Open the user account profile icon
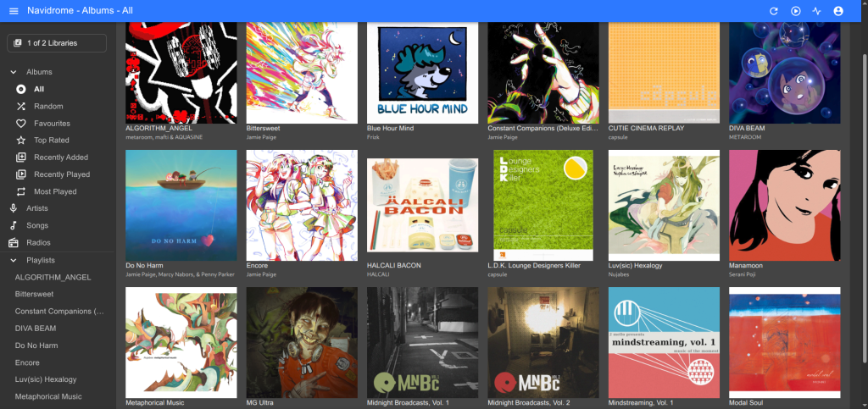Screen dimensions: 868x409 (838, 11)
